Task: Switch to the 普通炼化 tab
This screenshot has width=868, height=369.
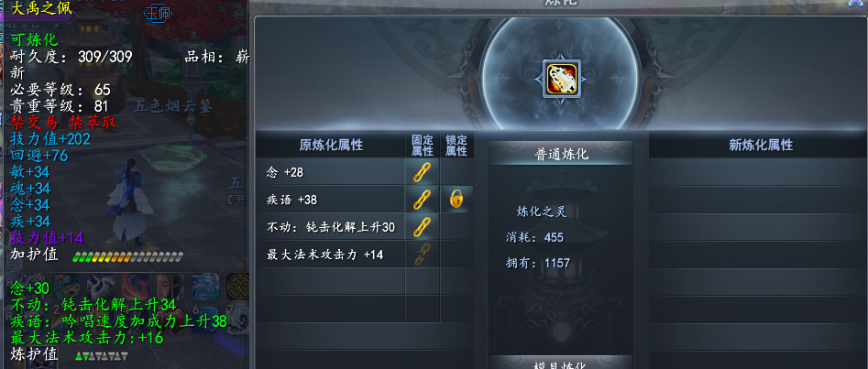Action: [x=561, y=154]
